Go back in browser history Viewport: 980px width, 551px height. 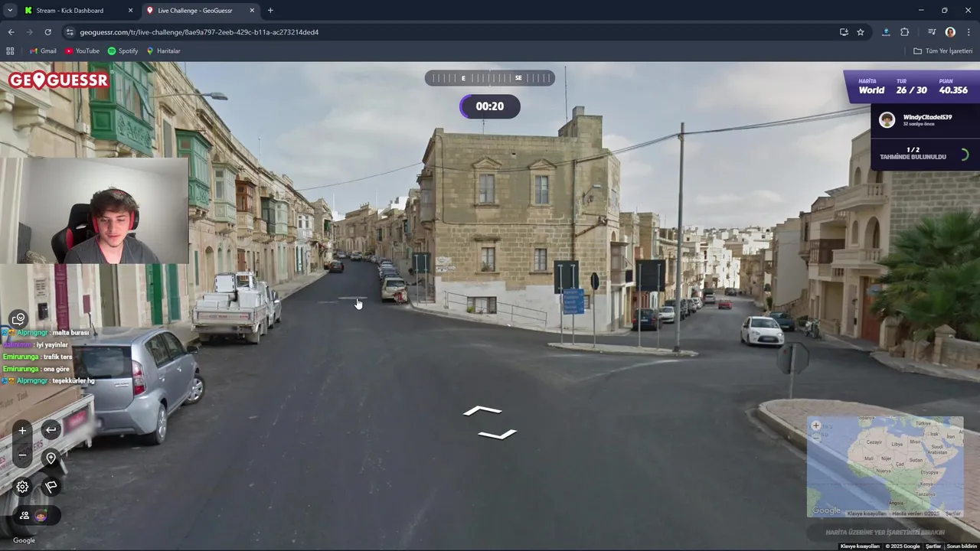click(x=11, y=32)
